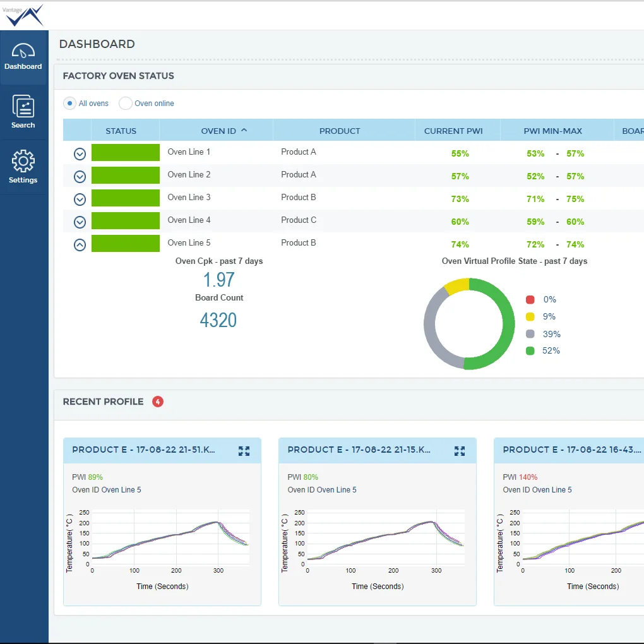644x644 pixels.
Task: Click the 1.97 Oven Cpk value
Action: 219,280
